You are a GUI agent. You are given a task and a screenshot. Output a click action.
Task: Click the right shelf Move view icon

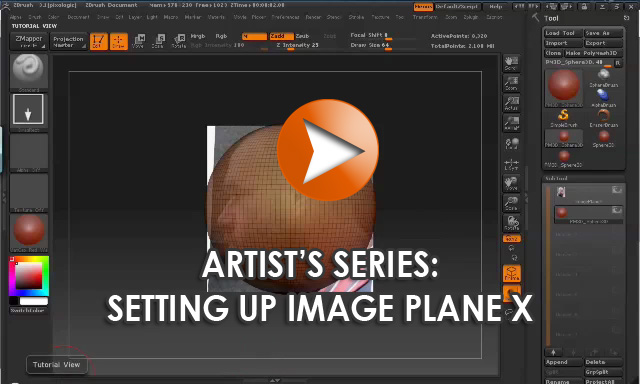[511, 183]
